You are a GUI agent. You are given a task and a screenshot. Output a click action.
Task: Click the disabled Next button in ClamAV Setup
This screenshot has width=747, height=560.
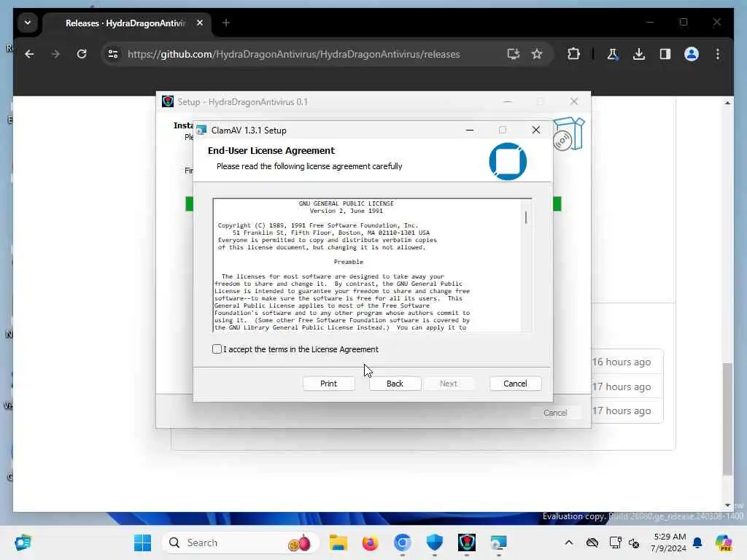[449, 384]
